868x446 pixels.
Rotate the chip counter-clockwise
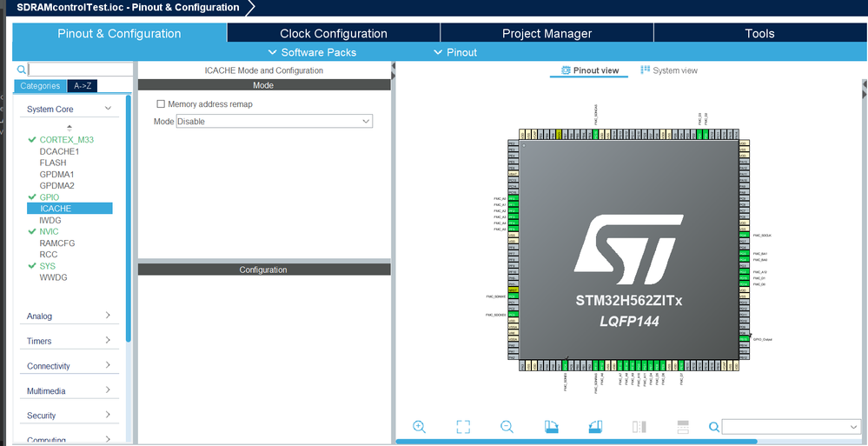tap(595, 427)
